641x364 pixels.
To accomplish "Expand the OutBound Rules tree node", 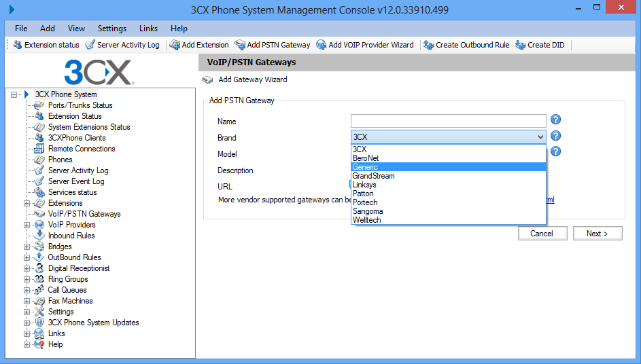I will coord(27,257).
